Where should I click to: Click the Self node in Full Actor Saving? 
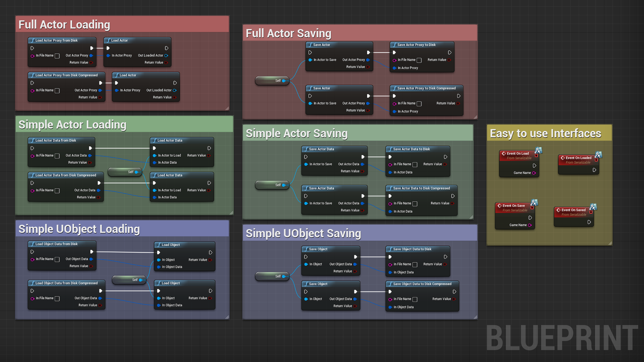click(272, 81)
